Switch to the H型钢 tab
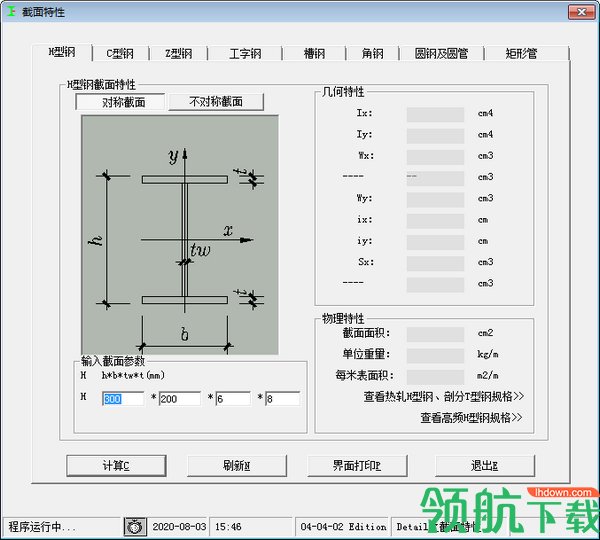The image size is (600, 540). pyautogui.click(x=62, y=52)
